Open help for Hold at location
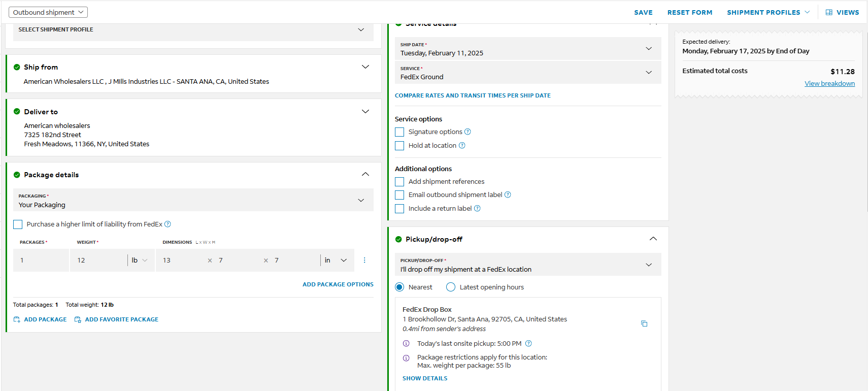Screen dimensions: 868x391 pos(462,145)
